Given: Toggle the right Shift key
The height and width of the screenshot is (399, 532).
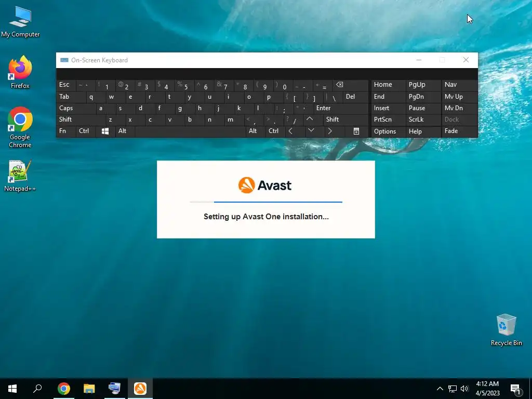Looking at the screenshot, I should pyautogui.click(x=345, y=119).
